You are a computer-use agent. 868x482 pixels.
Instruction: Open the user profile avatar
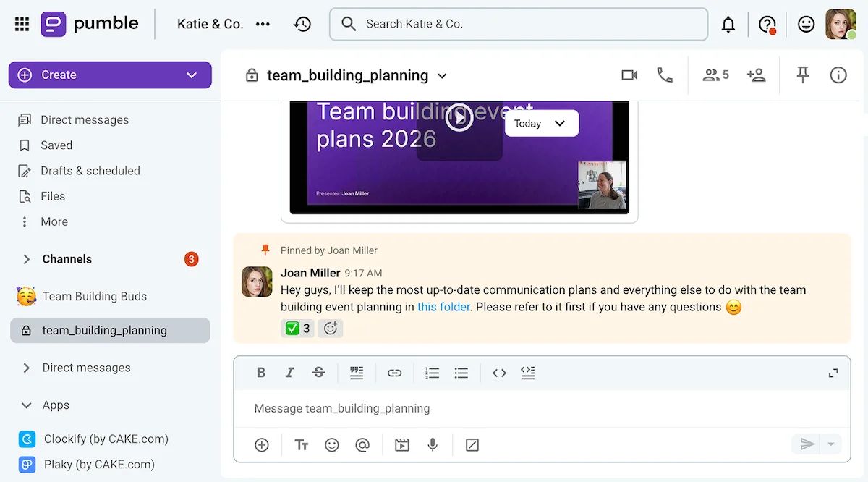tap(841, 24)
